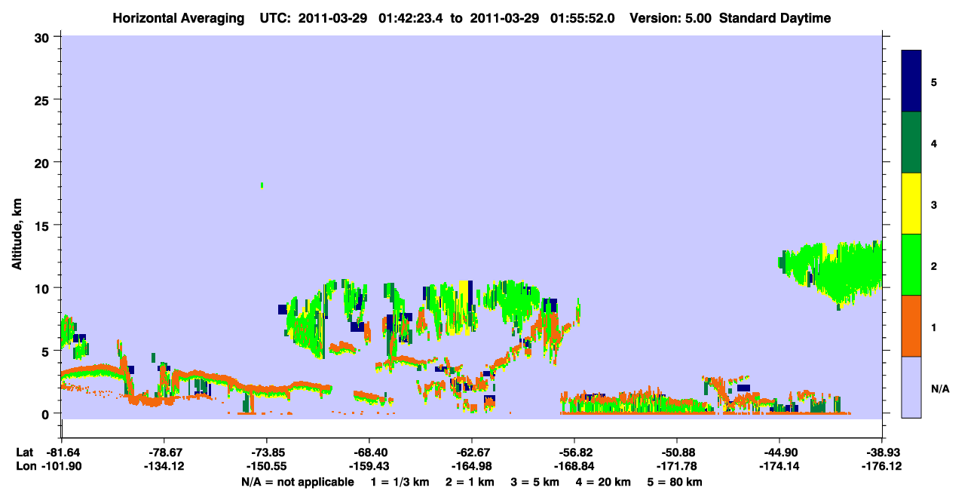
Task: Click the 'Lon' row label
Action: [26, 466]
